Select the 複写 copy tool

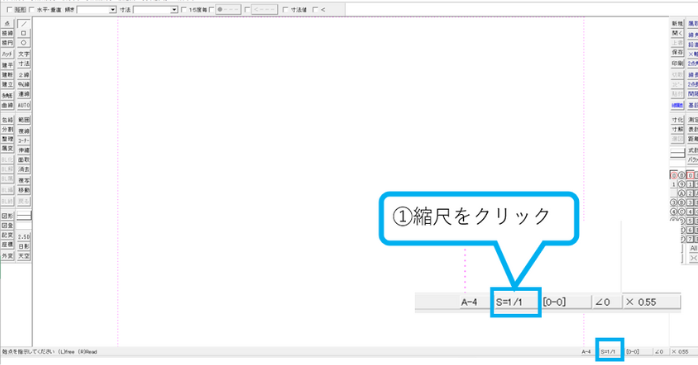pyautogui.click(x=24, y=180)
